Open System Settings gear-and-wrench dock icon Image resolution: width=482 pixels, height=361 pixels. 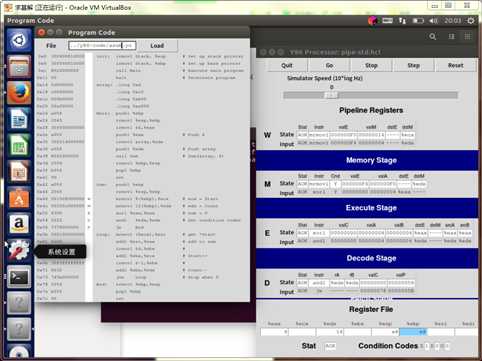pos(19,250)
